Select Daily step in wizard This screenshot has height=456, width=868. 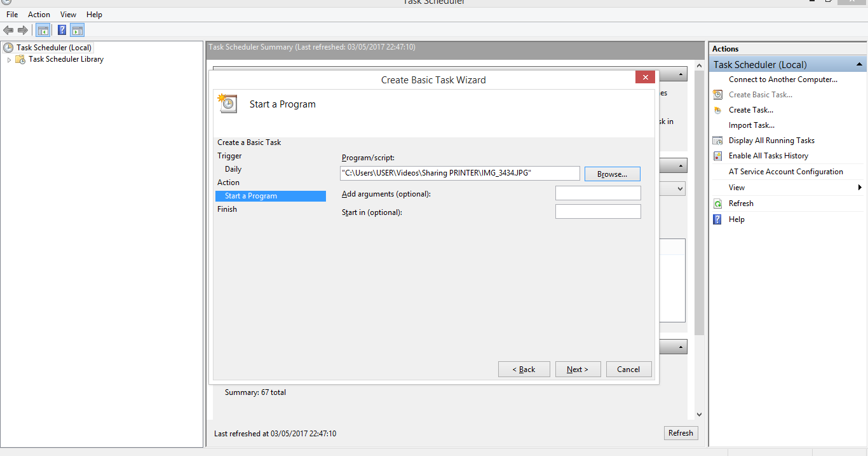click(x=233, y=169)
